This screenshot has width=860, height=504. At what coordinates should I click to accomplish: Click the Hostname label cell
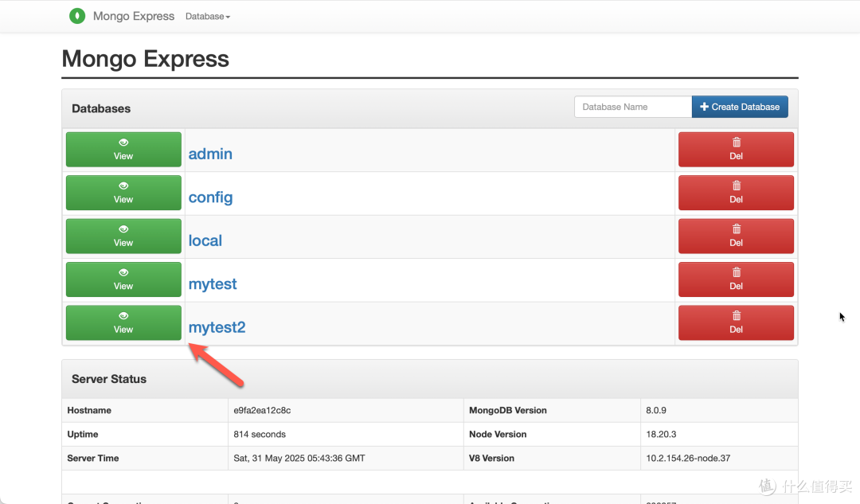pos(145,410)
